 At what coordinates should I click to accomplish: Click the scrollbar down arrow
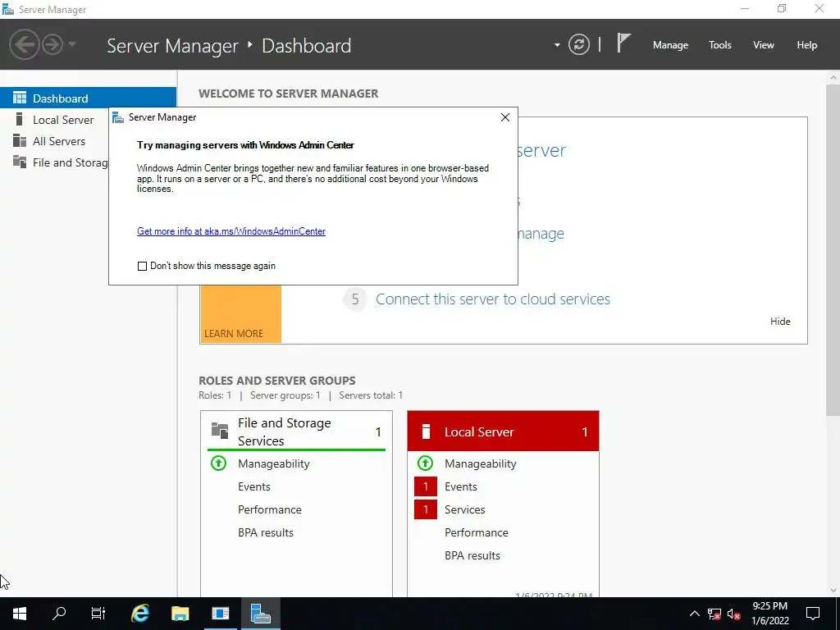833,591
